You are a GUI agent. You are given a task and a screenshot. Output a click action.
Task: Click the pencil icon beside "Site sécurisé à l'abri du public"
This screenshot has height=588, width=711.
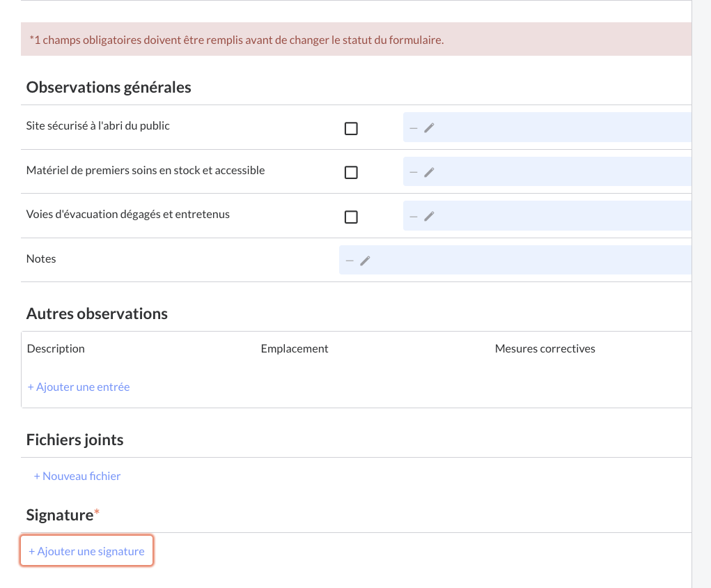429,127
